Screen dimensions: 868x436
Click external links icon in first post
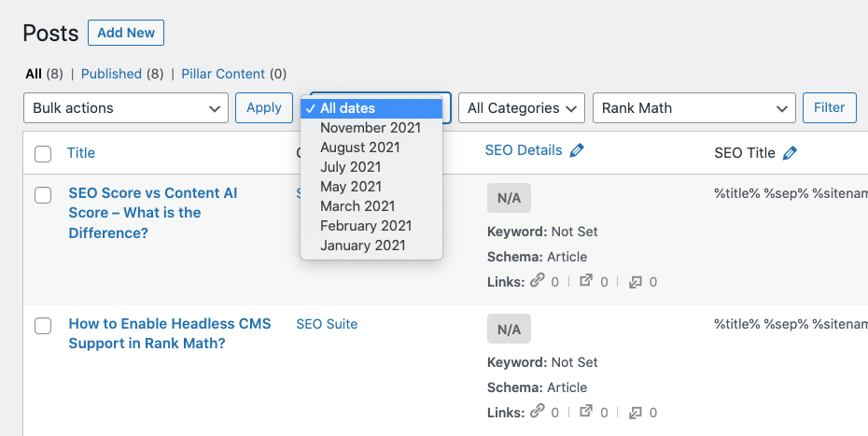pos(586,281)
